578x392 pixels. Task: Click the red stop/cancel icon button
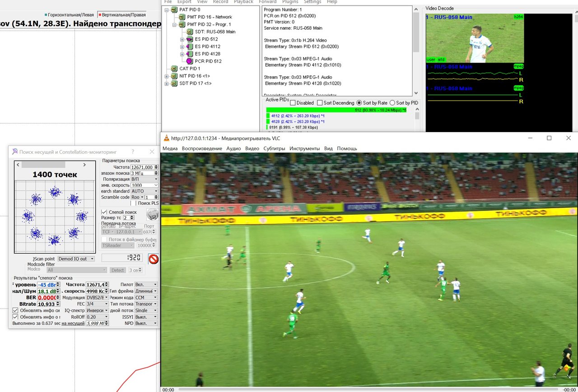coord(154,259)
